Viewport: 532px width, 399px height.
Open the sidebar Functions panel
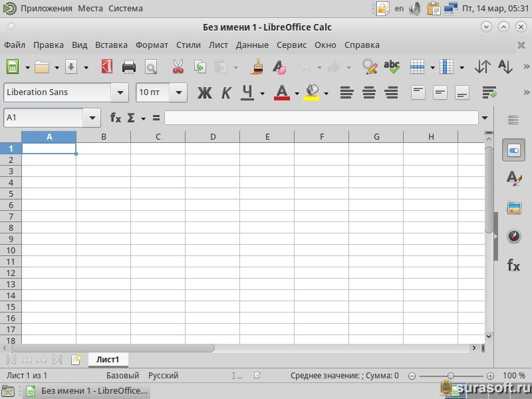[513, 265]
